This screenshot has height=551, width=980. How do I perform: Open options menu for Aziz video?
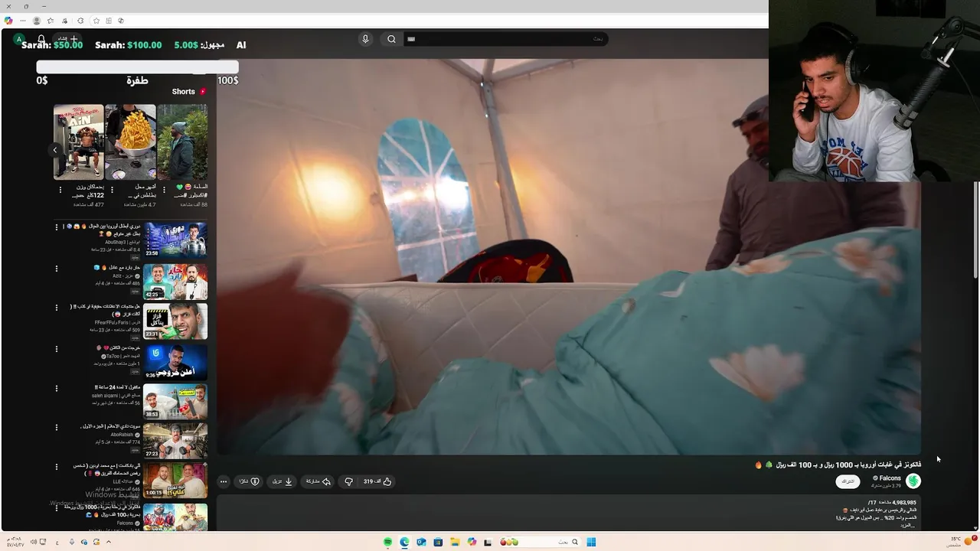coord(56,269)
